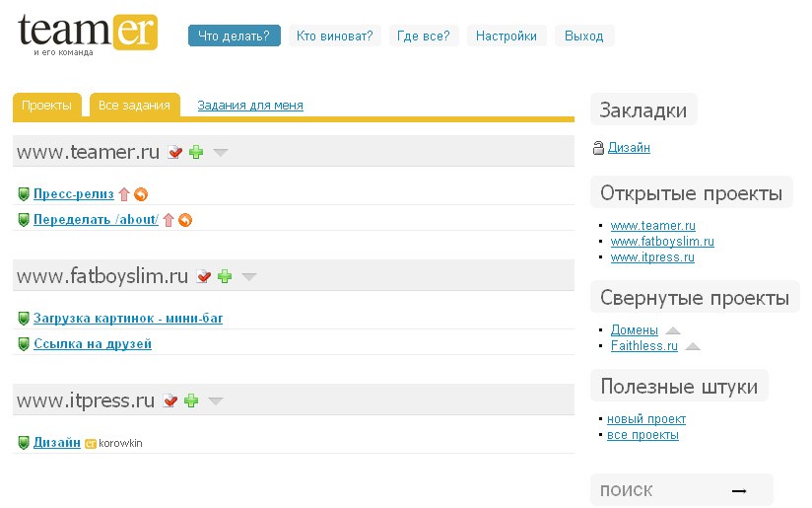
Task: Open the Задания для меня tab
Action: tap(250, 106)
